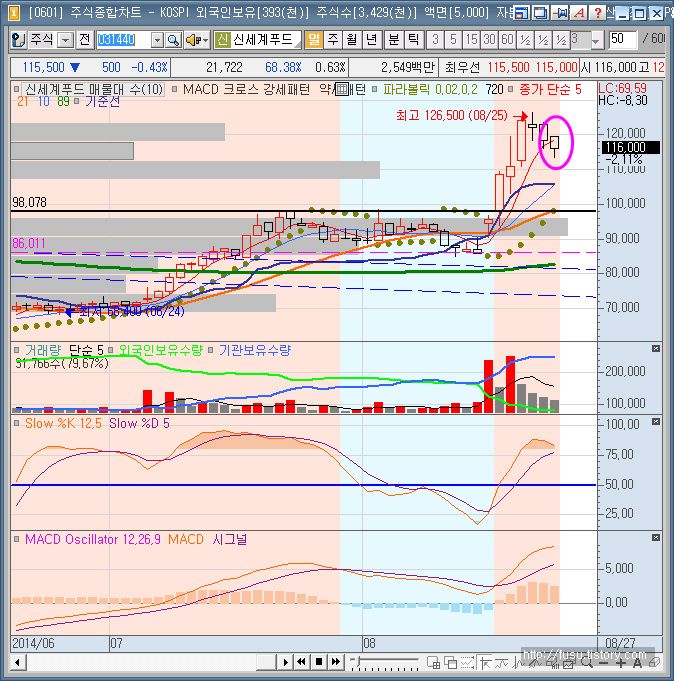674x681 pixels.
Task: Select the 월 monthly period tab
Action: pos(352,40)
